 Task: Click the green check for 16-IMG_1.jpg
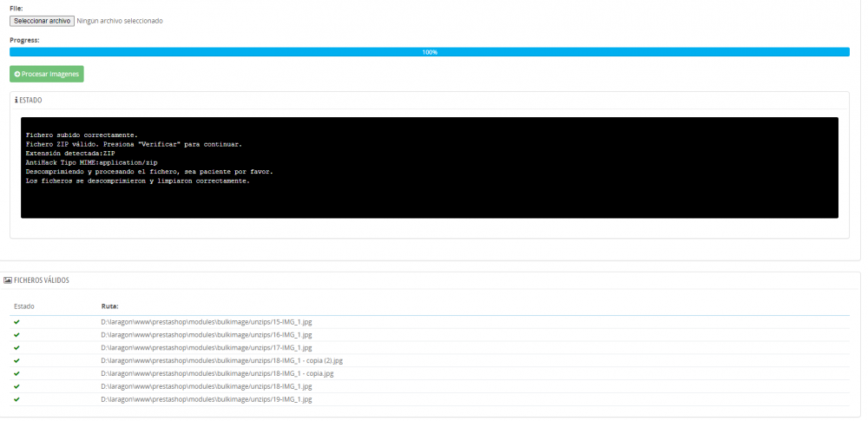(x=16, y=334)
